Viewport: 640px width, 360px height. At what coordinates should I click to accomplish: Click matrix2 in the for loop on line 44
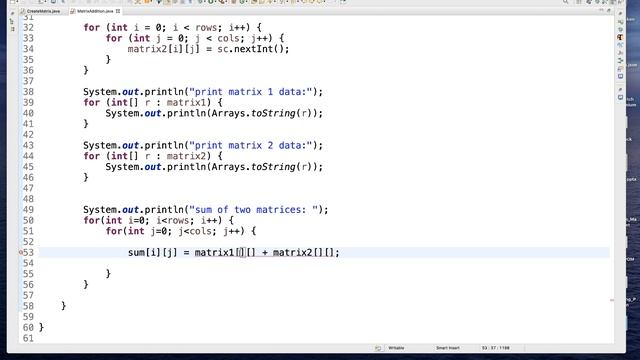[x=186, y=156]
